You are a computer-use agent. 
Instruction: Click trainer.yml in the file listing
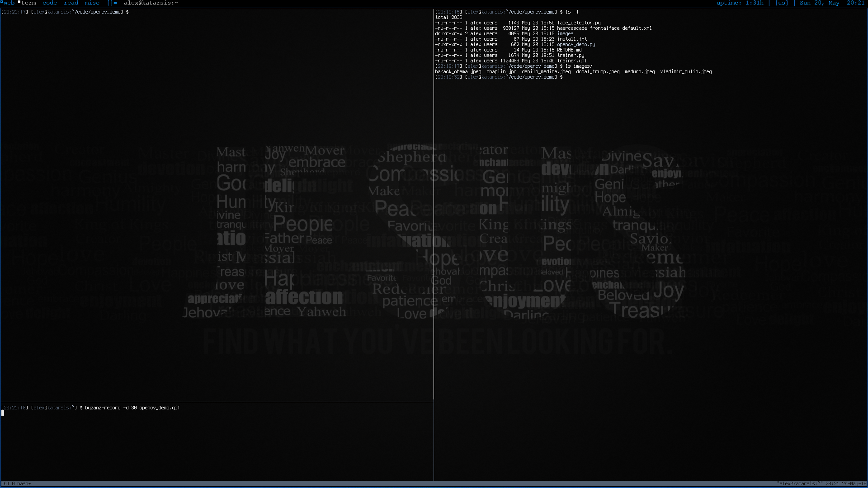[x=572, y=61]
